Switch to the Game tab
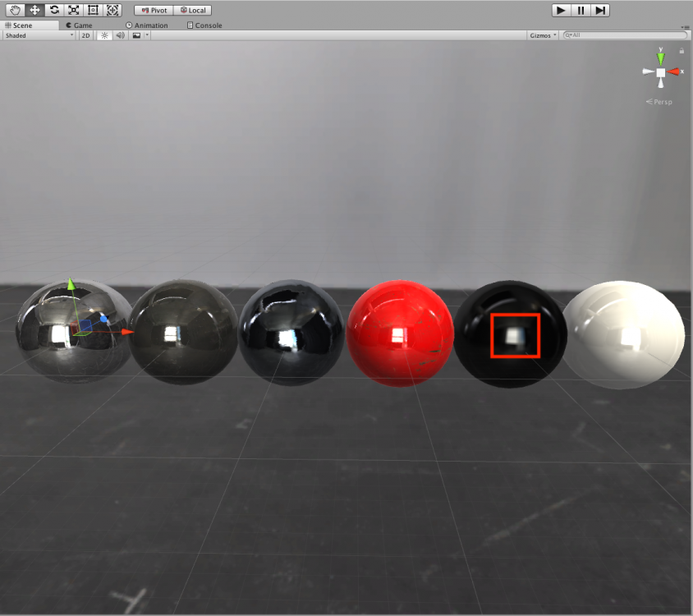The height and width of the screenshot is (616, 693). tap(80, 25)
